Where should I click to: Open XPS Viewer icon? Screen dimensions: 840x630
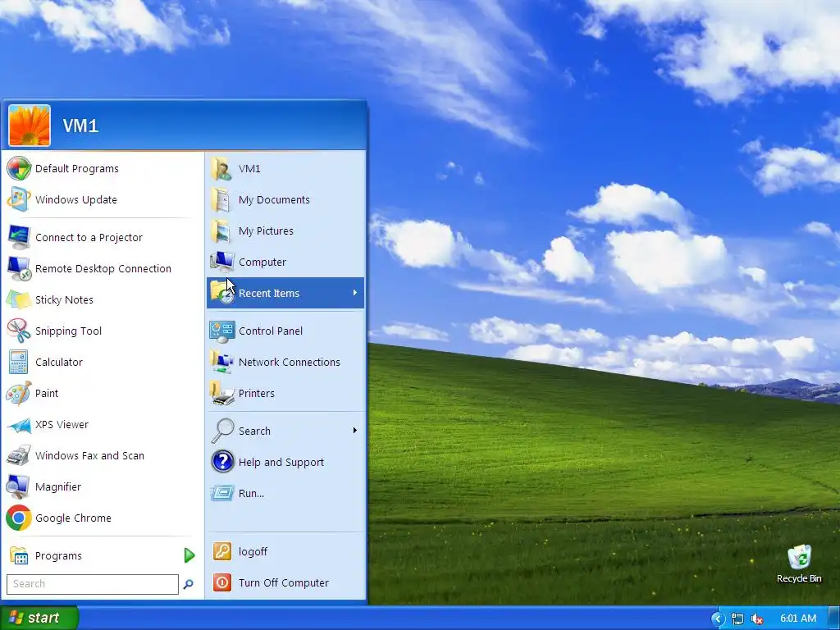[x=19, y=424]
